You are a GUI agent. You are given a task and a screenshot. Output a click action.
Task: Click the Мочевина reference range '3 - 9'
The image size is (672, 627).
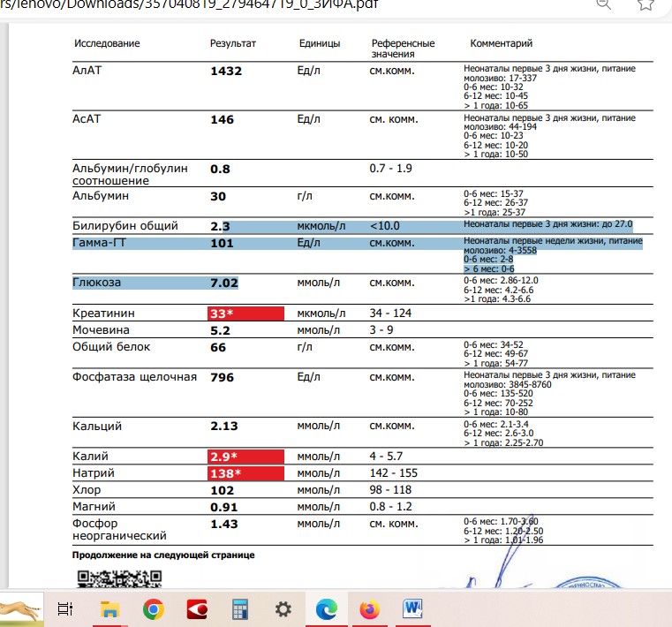[381, 330]
